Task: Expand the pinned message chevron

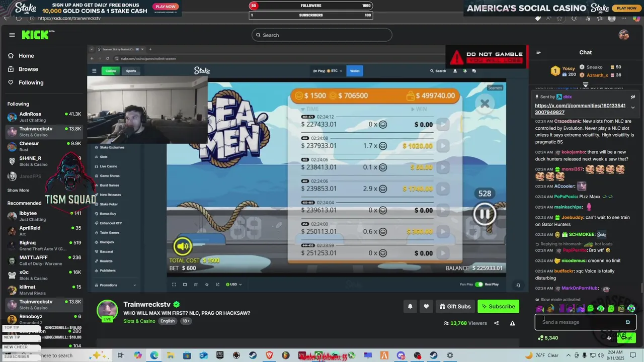Action: coord(633,107)
